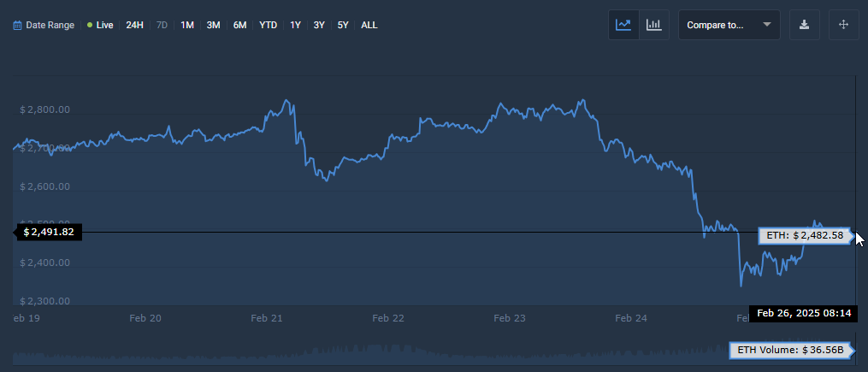Switch to line chart view
This screenshot has height=372, width=868.
tap(623, 25)
